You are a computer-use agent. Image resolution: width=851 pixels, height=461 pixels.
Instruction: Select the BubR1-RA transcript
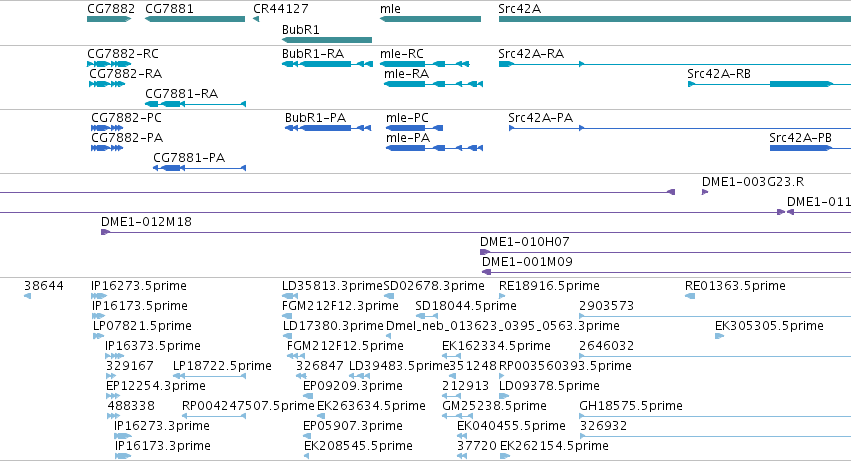327,64
